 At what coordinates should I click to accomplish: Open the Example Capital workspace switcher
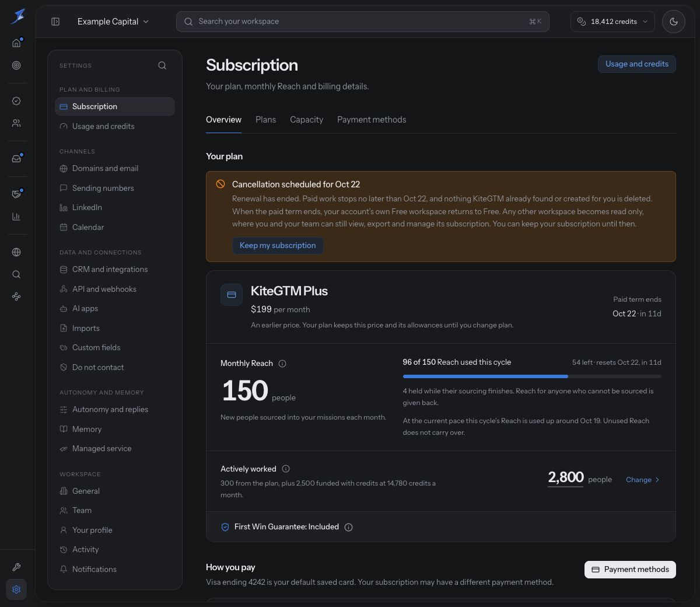113,22
